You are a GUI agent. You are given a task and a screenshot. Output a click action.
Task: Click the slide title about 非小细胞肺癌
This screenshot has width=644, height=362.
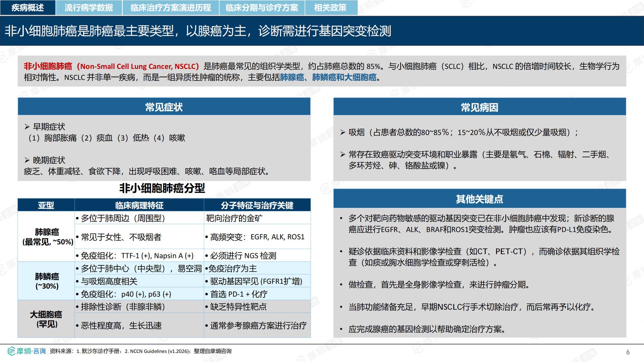tap(198, 31)
